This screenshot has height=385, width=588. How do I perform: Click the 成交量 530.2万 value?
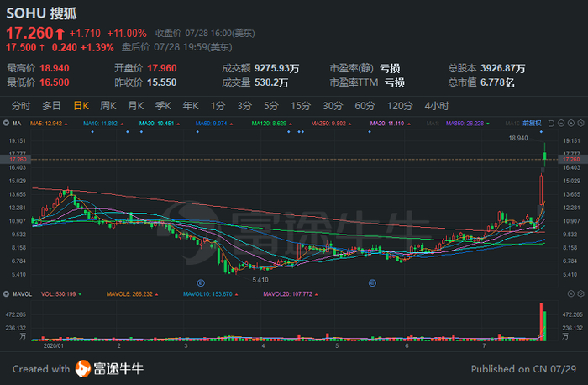[271, 82]
